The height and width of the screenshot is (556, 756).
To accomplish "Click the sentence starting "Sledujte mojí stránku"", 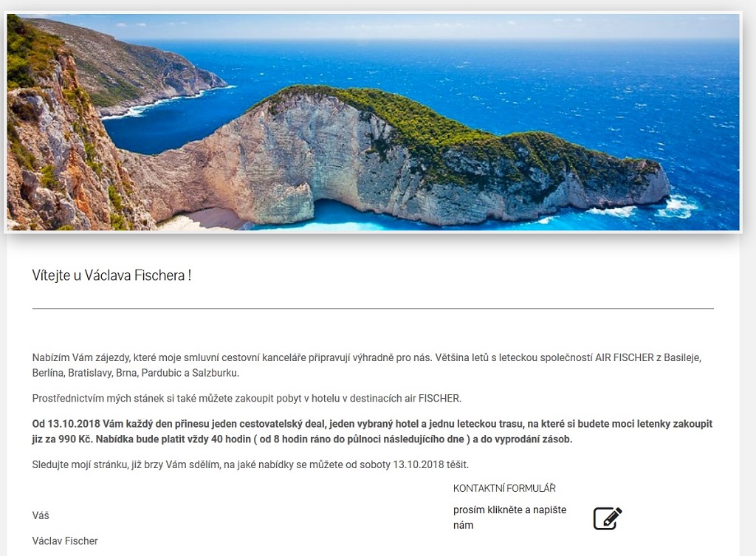I will click(250, 464).
